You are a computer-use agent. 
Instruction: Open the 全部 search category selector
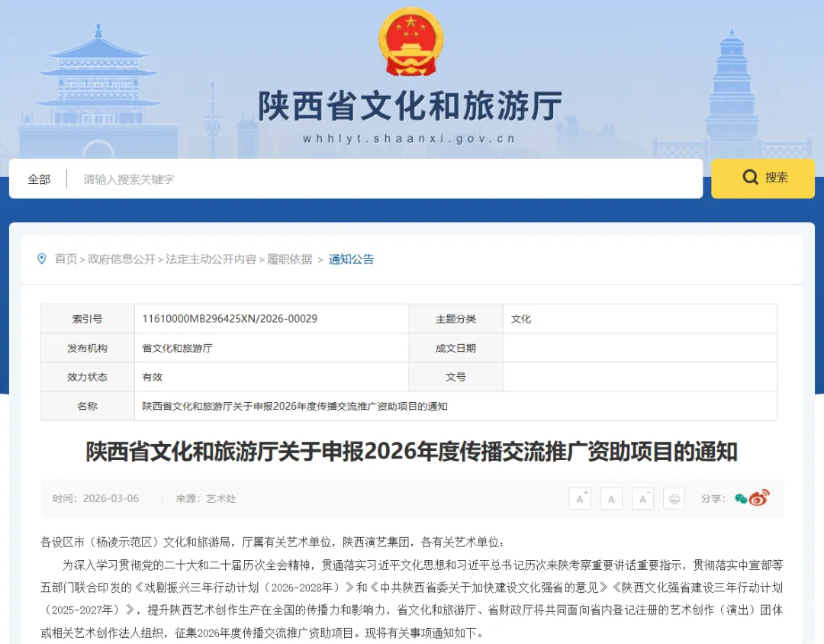click(x=39, y=179)
